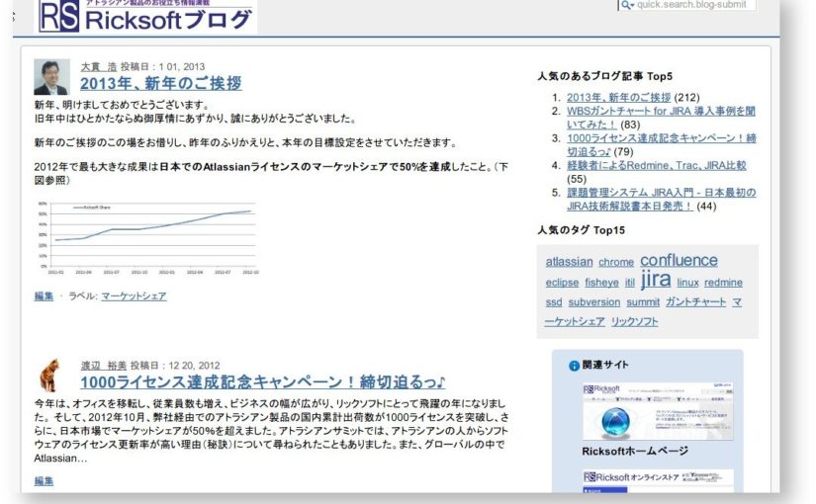Open author link 大貫 浩
Image resolution: width=816 pixels, height=504 pixels.
coord(98,66)
